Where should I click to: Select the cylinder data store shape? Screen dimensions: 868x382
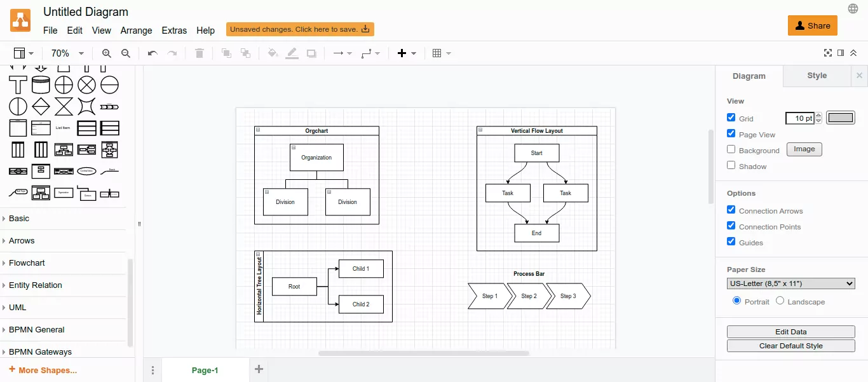tap(41, 85)
